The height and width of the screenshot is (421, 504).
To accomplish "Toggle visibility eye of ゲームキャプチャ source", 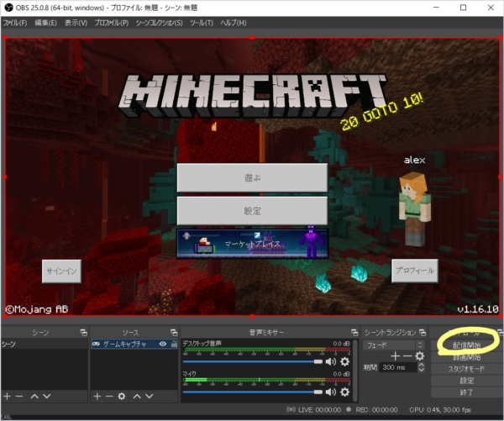I will pos(163,344).
